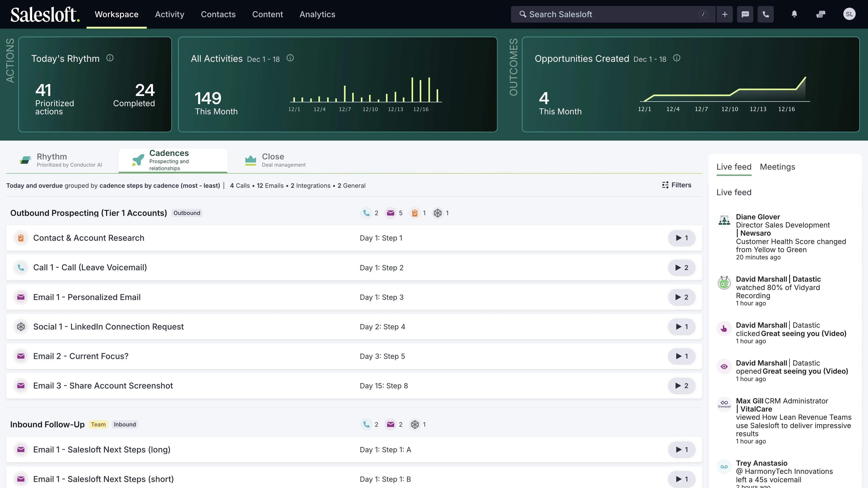Click the Salesloft logo
Viewport: 868px width, 488px height.
45,14
